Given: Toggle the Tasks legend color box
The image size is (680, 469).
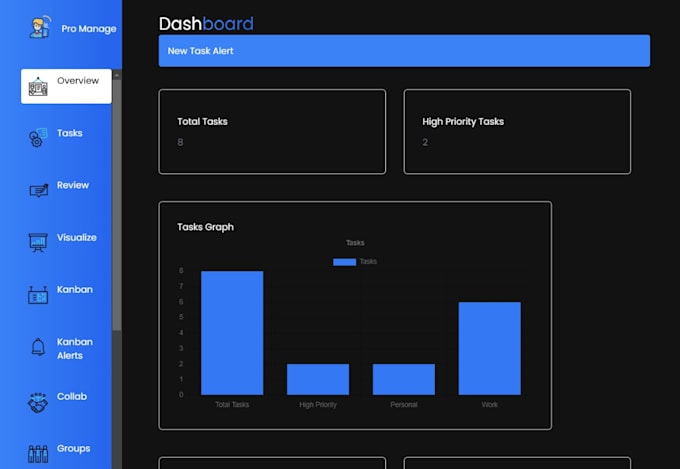Looking at the screenshot, I should click(344, 262).
